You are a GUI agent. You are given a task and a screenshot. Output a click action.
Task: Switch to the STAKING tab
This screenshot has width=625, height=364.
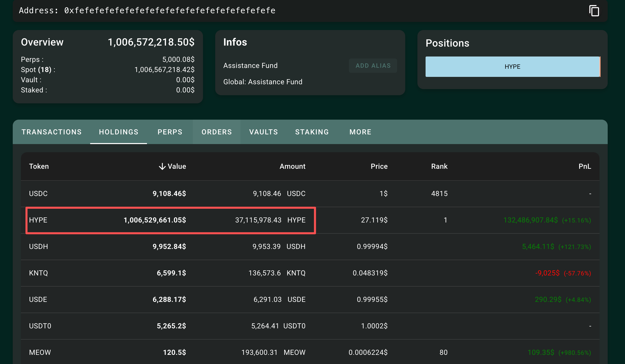(x=312, y=132)
